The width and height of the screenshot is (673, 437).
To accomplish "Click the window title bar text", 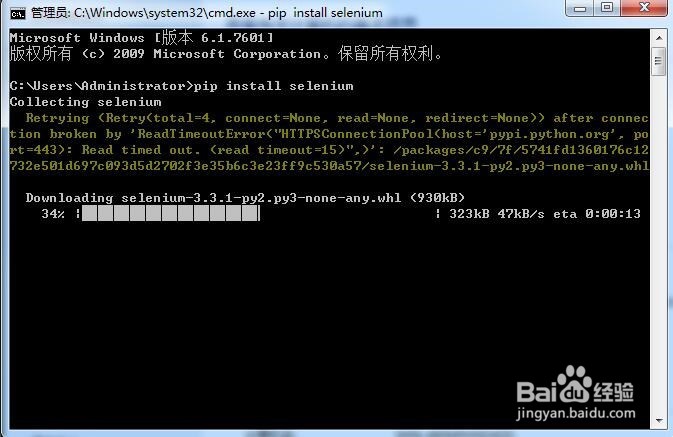I will point(207,13).
